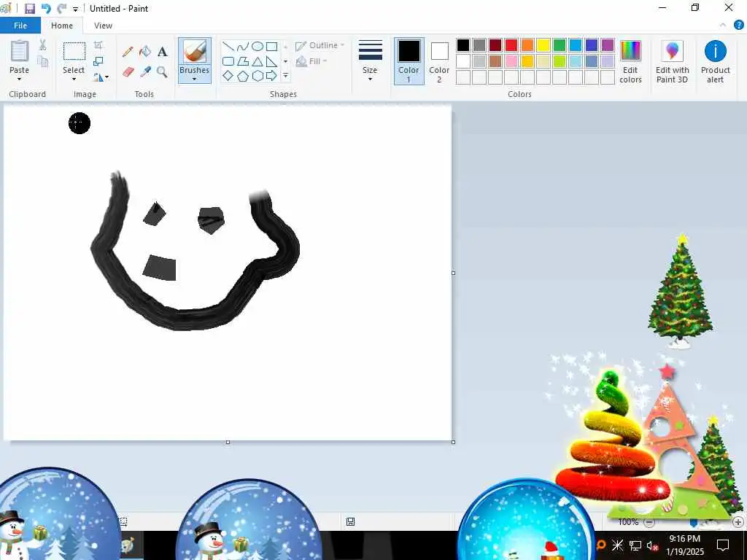
Task: Click the taskbar network icon
Action: tap(635, 545)
